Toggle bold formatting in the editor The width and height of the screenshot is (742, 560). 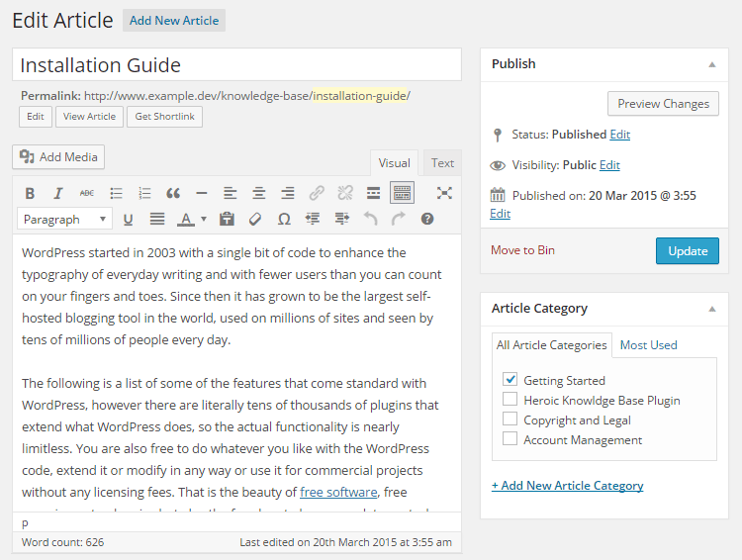click(30, 193)
